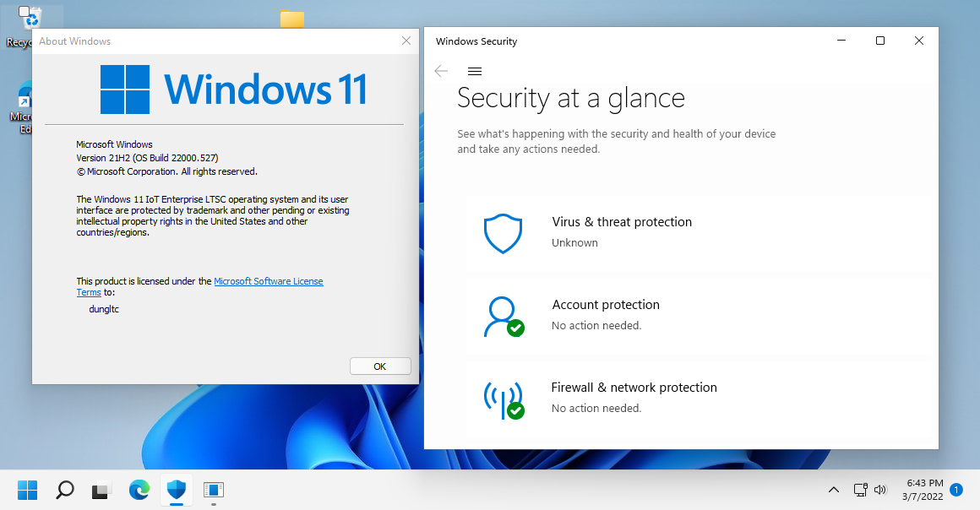Select Windows Security taskbar icon
Screen dimensions: 980x510
[177, 490]
